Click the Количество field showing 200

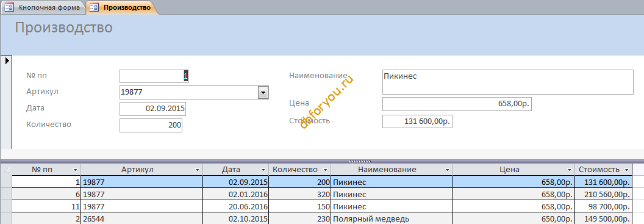click(x=151, y=125)
